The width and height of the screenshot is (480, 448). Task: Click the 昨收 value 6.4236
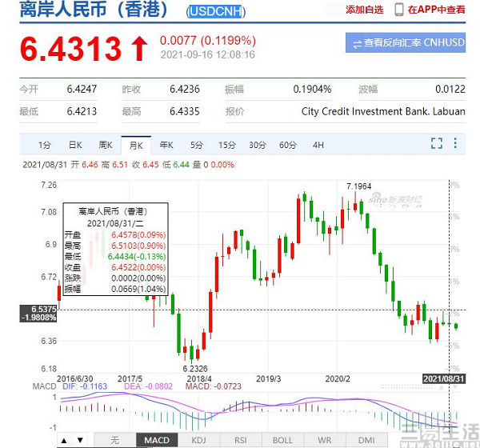185,89
